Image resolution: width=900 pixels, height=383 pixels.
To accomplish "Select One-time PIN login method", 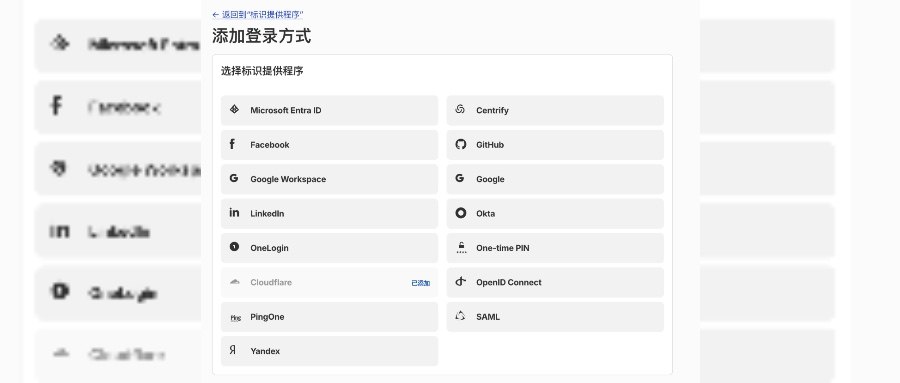I will [x=555, y=248].
